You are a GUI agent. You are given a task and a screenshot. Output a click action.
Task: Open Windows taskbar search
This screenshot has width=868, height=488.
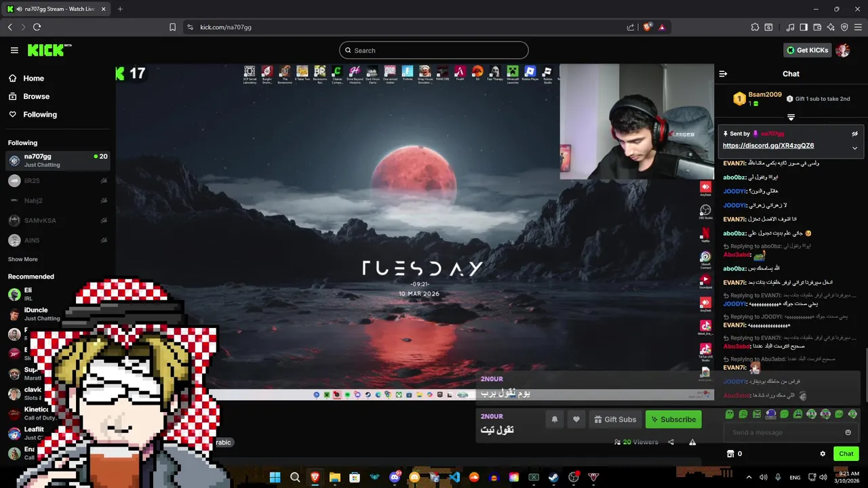point(295,477)
